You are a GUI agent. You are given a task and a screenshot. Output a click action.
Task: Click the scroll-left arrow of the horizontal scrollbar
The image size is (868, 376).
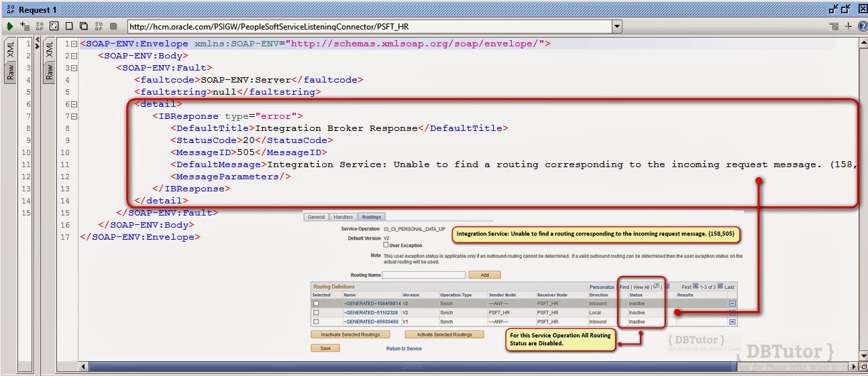tap(83, 367)
